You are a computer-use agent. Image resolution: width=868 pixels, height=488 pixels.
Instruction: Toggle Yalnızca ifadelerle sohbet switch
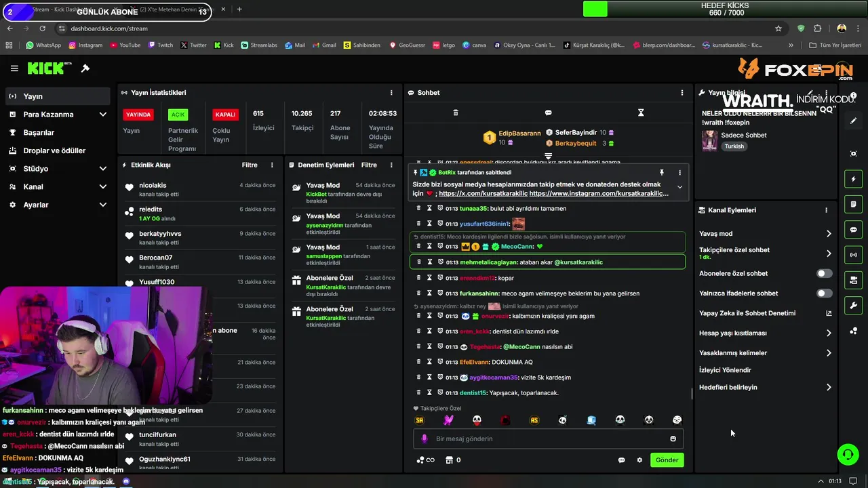(825, 293)
